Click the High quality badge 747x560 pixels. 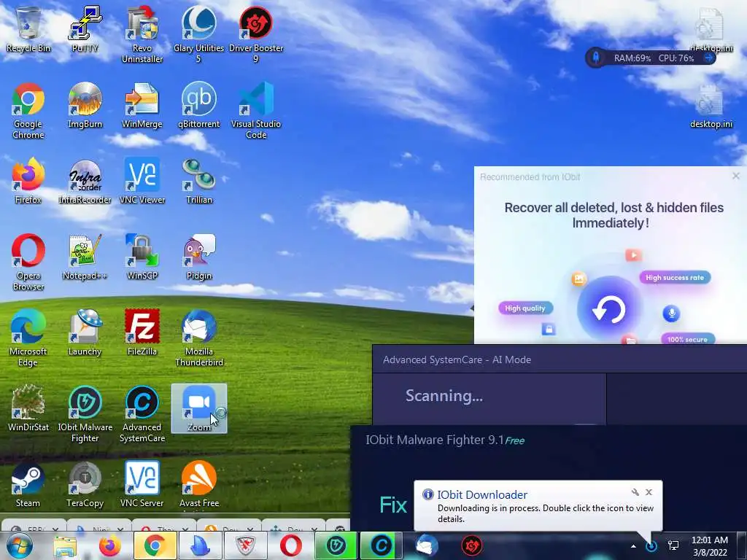point(525,308)
